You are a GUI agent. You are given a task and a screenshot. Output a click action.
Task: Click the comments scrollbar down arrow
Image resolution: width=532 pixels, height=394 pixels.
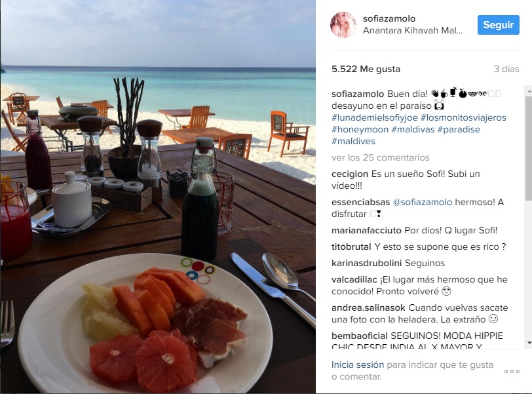(x=529, y=343)
